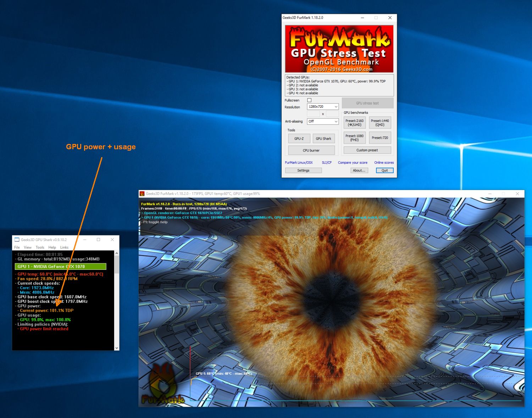
Task: Open the Online scores link
Action: coord(384,163)
